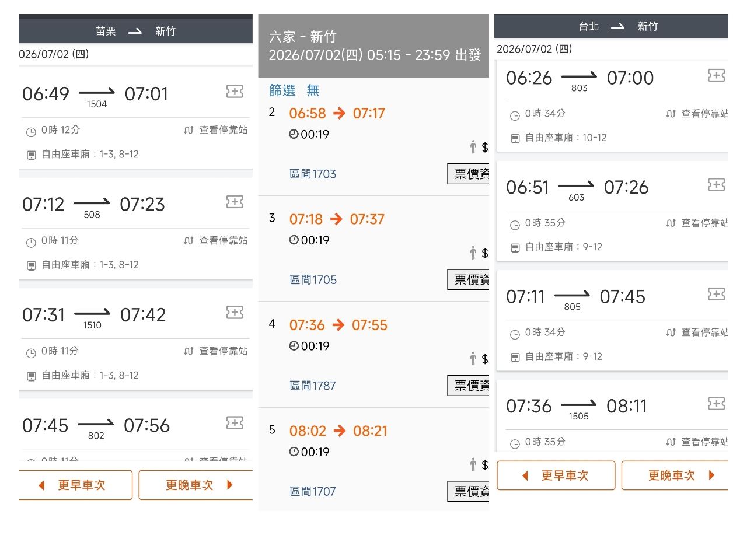Tap ticket icon for train 803 from 台北
The image size is (747, 560).
pos(716,75)
